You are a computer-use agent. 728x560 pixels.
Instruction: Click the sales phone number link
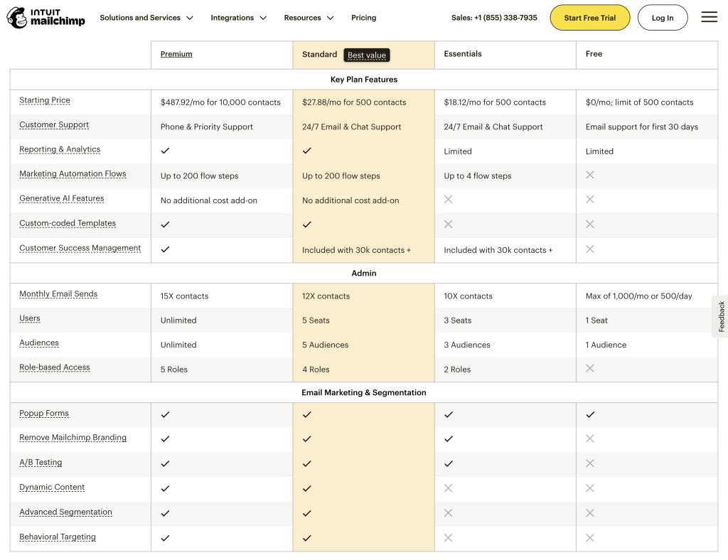tap(494, 17)
